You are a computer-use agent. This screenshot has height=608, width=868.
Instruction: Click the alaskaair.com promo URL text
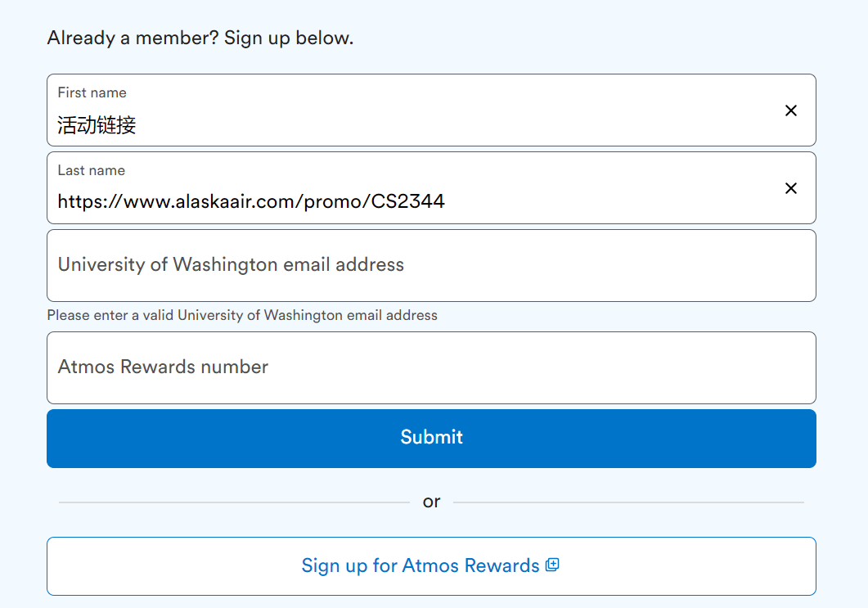(251, 201)
